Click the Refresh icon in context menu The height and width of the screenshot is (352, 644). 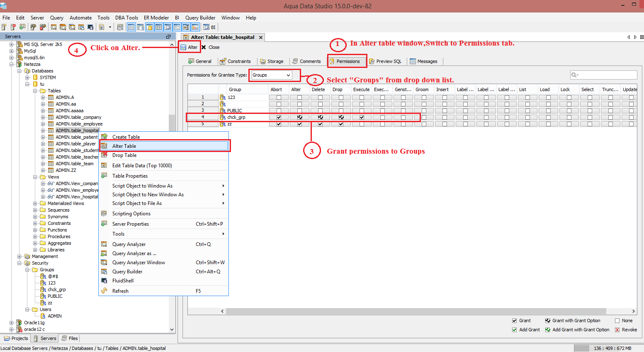104,291
